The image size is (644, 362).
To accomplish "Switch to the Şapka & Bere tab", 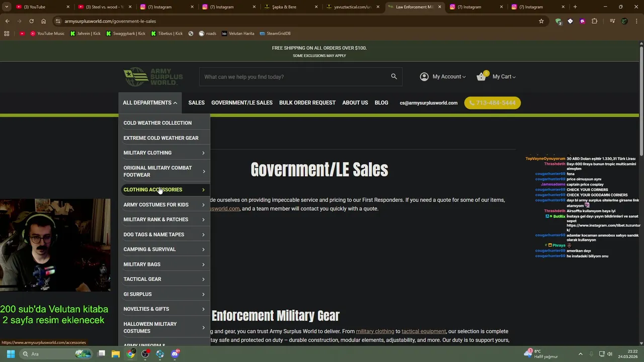I will coord(291,7).
